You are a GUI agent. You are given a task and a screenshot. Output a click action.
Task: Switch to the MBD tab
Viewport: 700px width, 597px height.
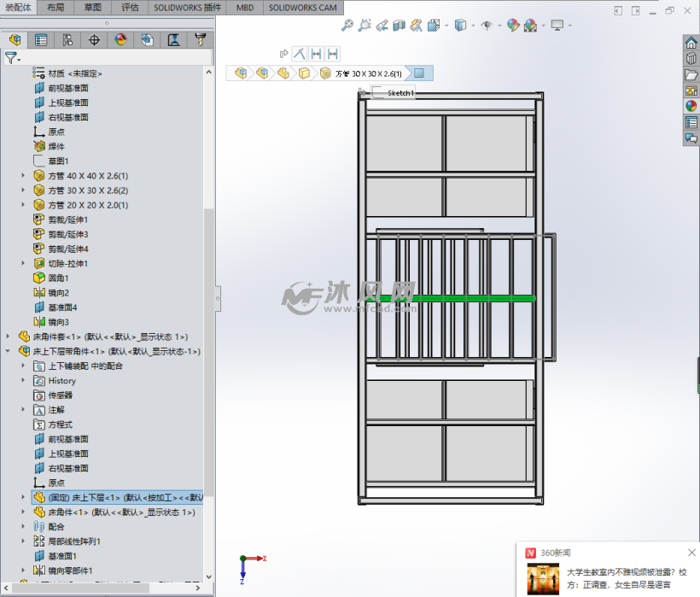pyautogui.click(x=245, y=8)
